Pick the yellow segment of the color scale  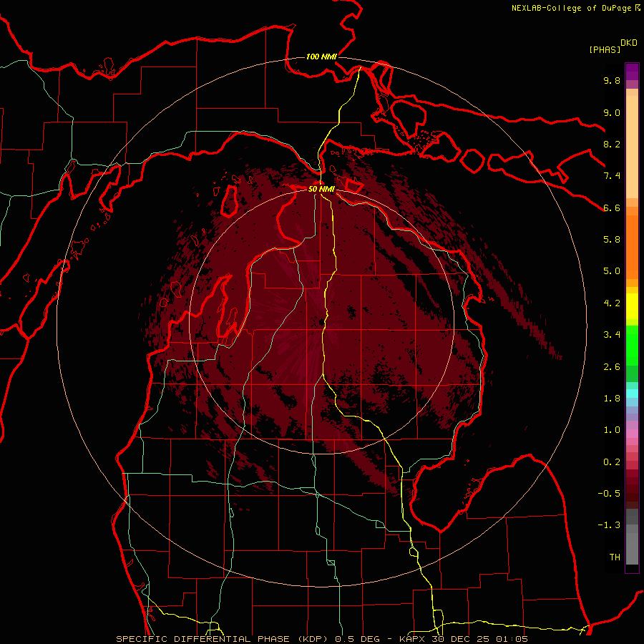click(x=632, y=306)
